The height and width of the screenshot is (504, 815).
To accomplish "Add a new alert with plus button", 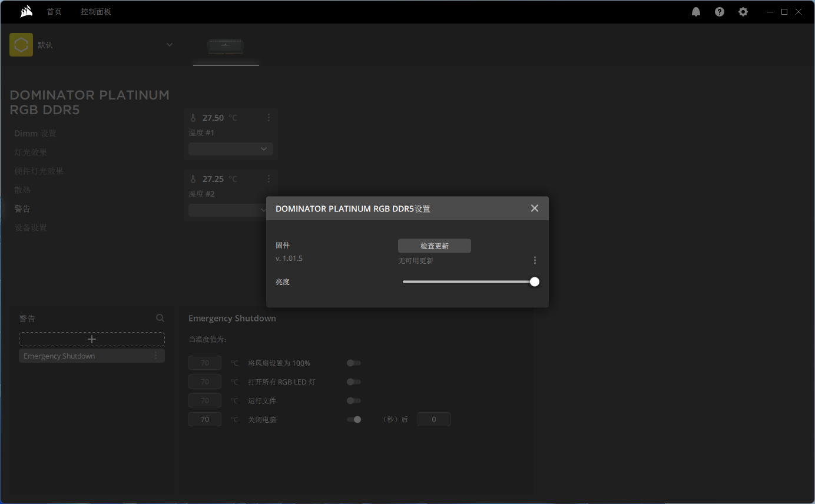I will (x=92, y=339).
